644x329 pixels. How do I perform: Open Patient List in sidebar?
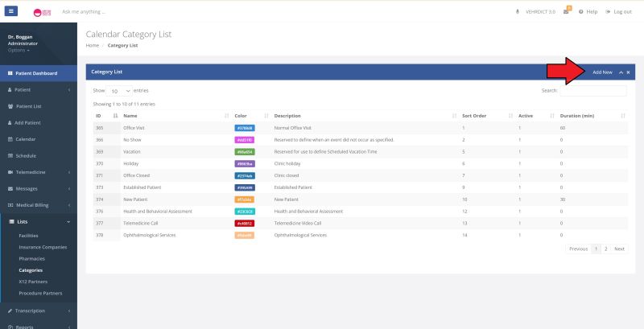(28, 106)
